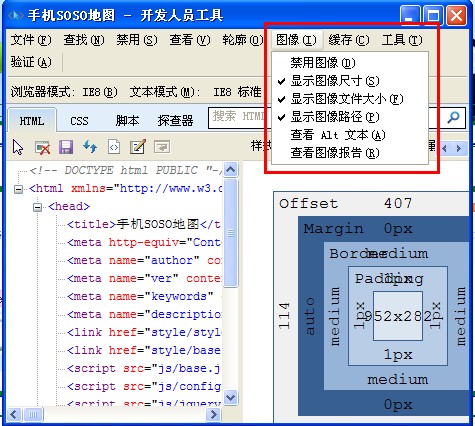Collapse the head tree node

[38, 207]
